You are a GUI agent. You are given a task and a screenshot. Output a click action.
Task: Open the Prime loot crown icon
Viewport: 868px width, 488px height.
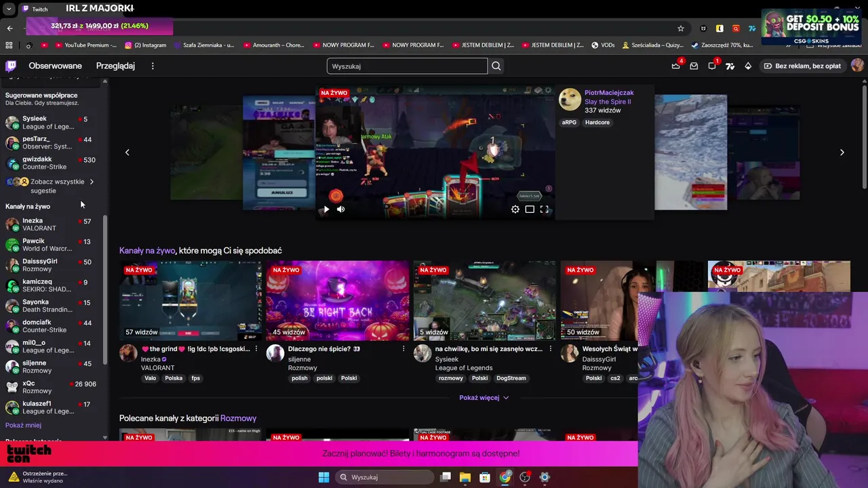click(x=675, y=66)
